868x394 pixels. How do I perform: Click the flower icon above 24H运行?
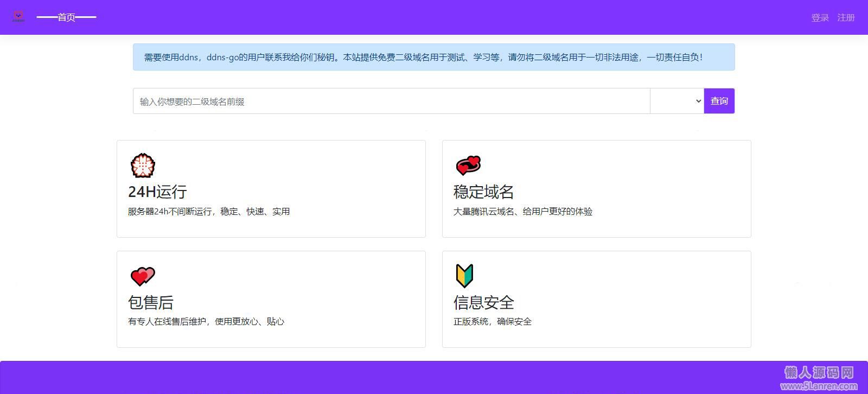click(x=143, y=166)
